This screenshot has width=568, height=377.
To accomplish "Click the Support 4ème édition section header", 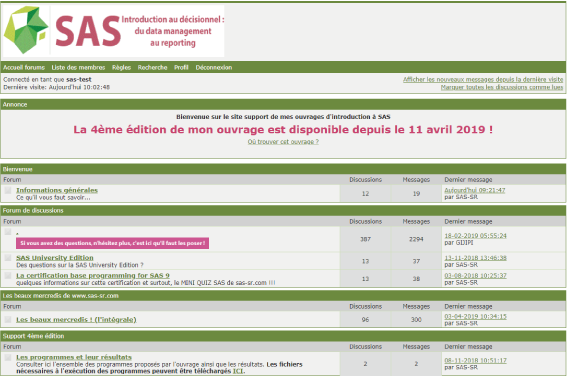I will pyautogui.click(x=283, y=336).
